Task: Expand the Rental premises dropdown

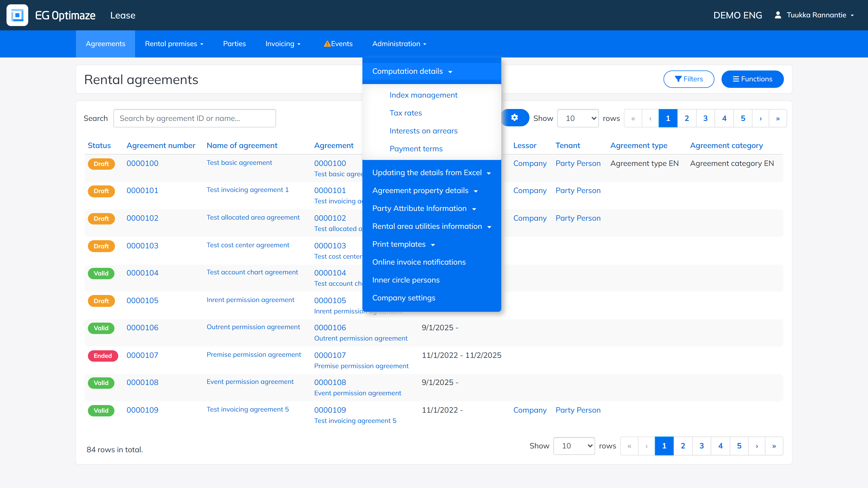Action: coord(174,44)
